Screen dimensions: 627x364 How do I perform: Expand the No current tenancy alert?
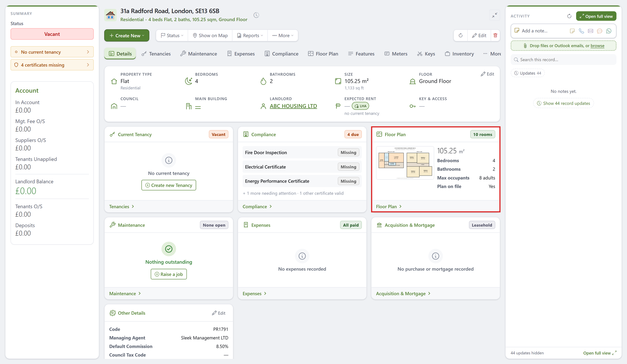pyautogui.click(x=52, y=52)
